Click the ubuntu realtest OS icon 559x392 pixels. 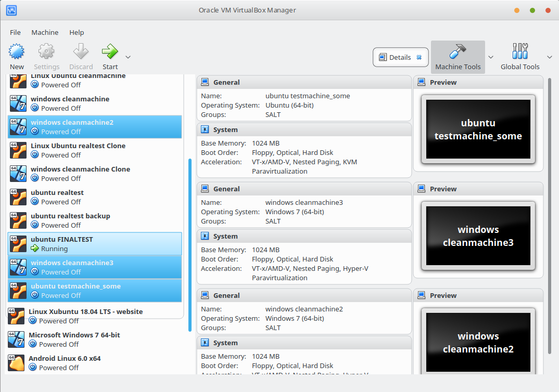18,197
